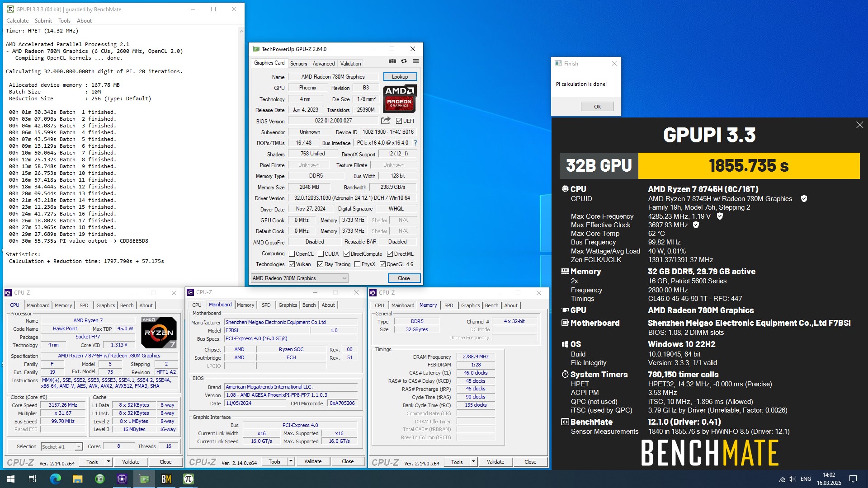Launch Microsoft Edge from the taskbar
The image size is (868, 488).
click(x=55, y=479)
